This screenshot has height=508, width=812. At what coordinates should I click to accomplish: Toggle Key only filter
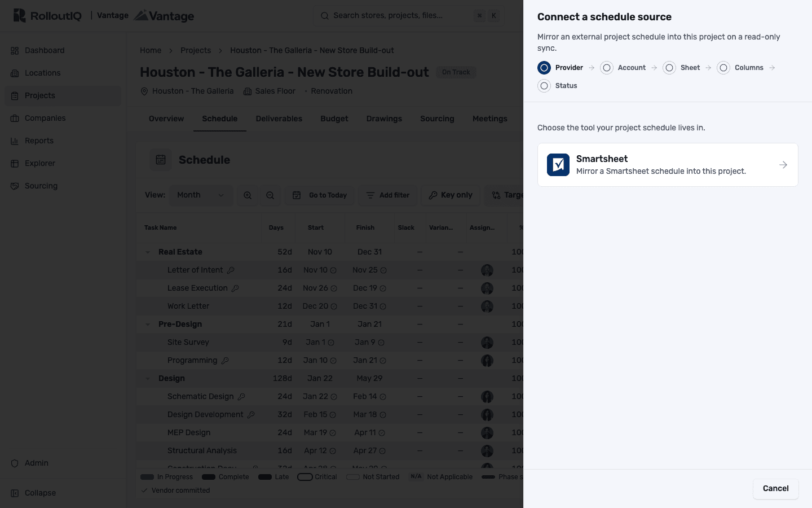coord(451,195)
